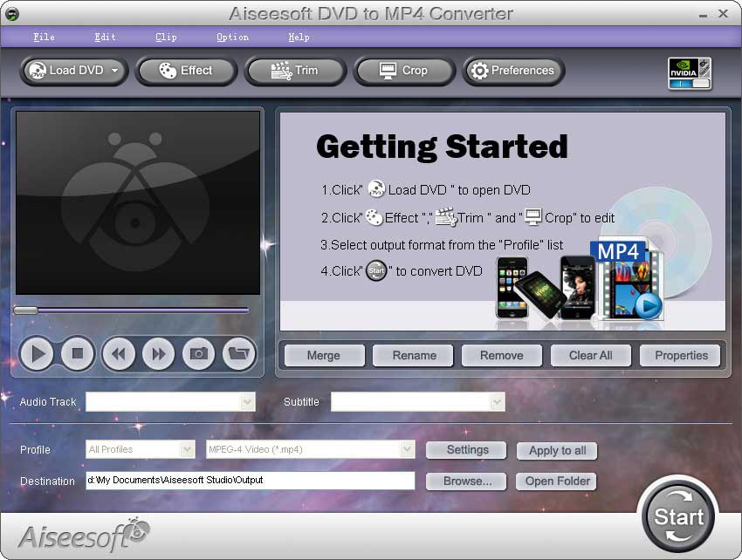The image size is (742, 560).
Task: Open Properties of the selected item
Action: tap(680, 355)
